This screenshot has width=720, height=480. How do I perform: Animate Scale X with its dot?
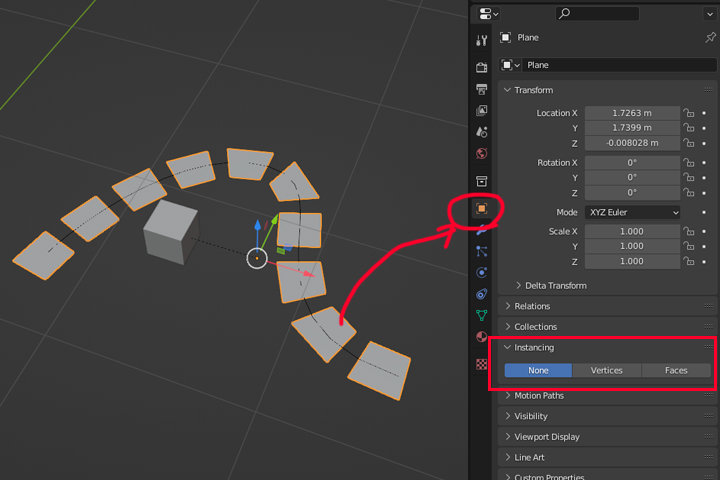[704, 232]
